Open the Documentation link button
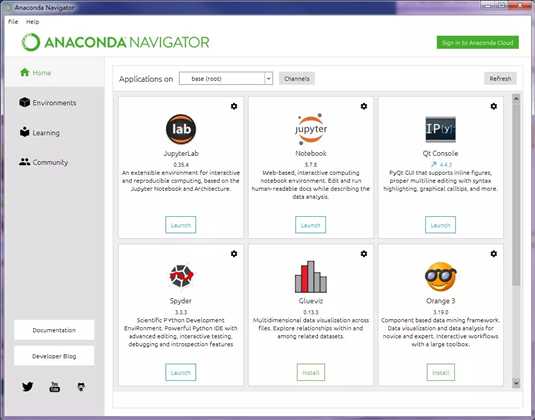Image resolution: width=535 pixels, height=420 pixels. pos(54,330)
